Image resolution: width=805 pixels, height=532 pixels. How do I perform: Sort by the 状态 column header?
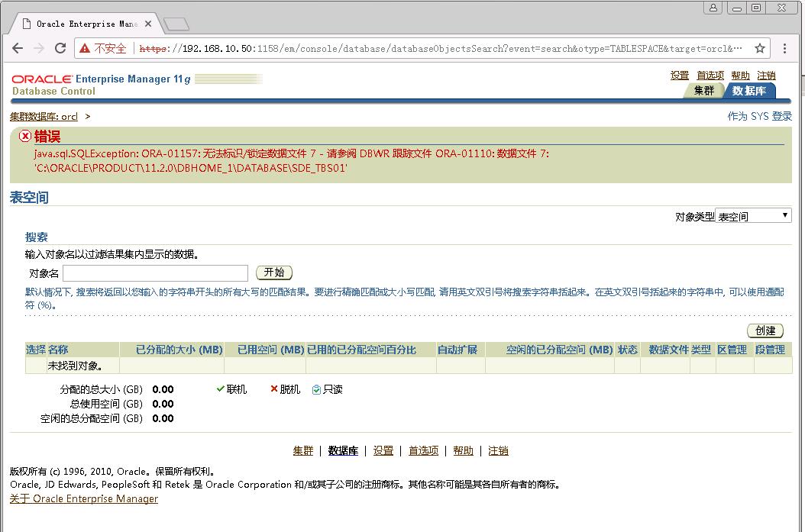click(x=627, y=350)
